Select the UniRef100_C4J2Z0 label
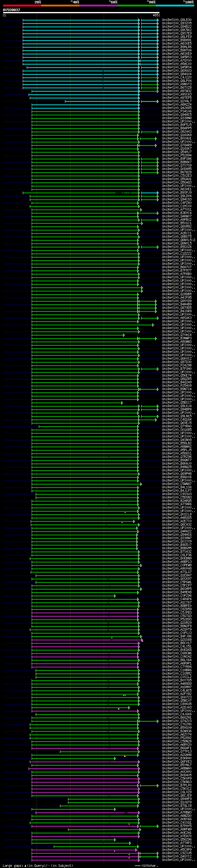Viewport: 197px width, 868px height. click(x=177, y=78)
